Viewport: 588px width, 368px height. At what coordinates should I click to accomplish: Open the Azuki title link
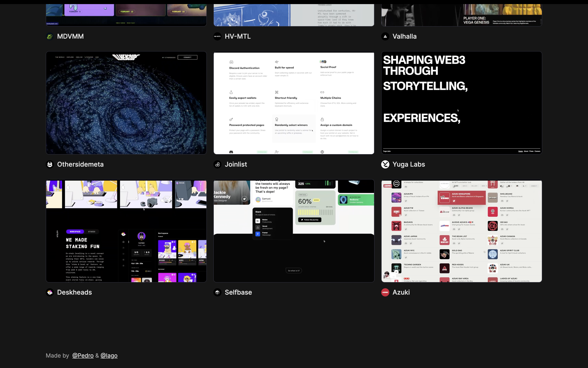pos(401,292)
